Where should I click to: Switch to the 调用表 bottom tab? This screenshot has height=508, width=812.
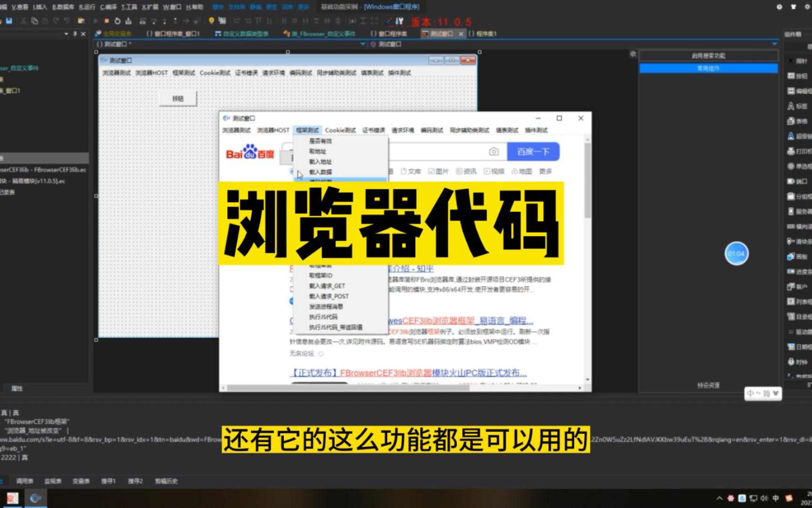25,481
